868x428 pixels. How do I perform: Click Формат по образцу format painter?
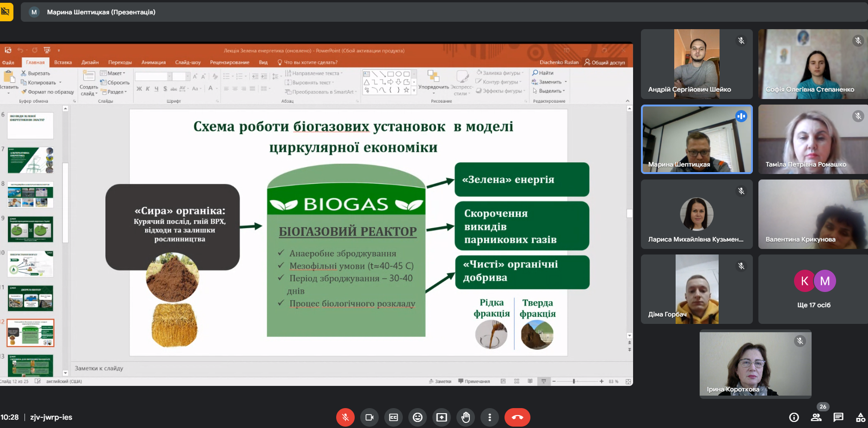click(x=48, y=92)
